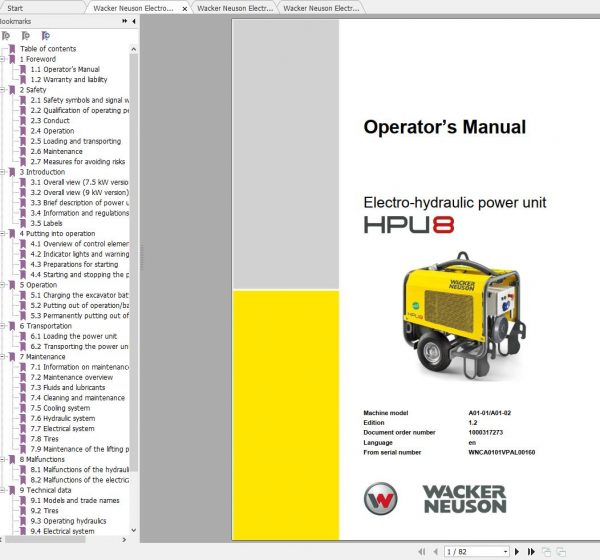Collapse the 7 Maintenance bookmark node

tap(2, 356)
